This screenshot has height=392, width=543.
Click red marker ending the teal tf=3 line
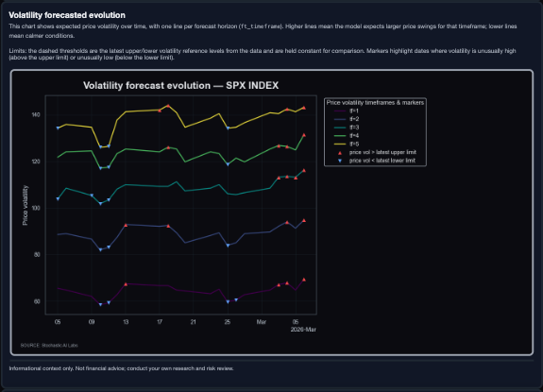[x=304, y=170]
